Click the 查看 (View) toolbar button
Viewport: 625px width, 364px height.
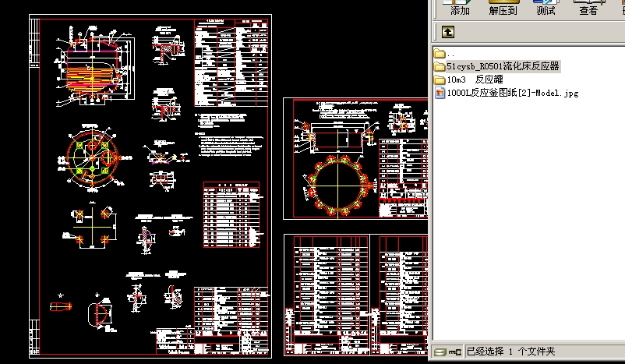pyautogui.click(x=588, y=8)
